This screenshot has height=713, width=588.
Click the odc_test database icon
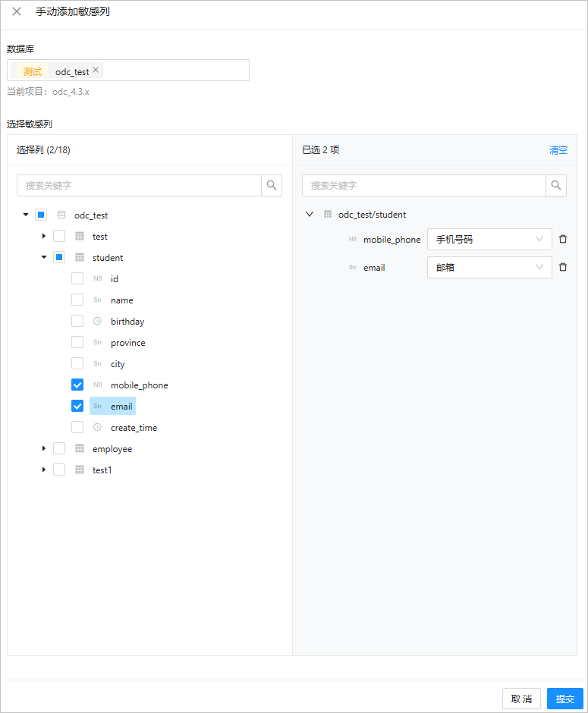click(x=61, y=215)
